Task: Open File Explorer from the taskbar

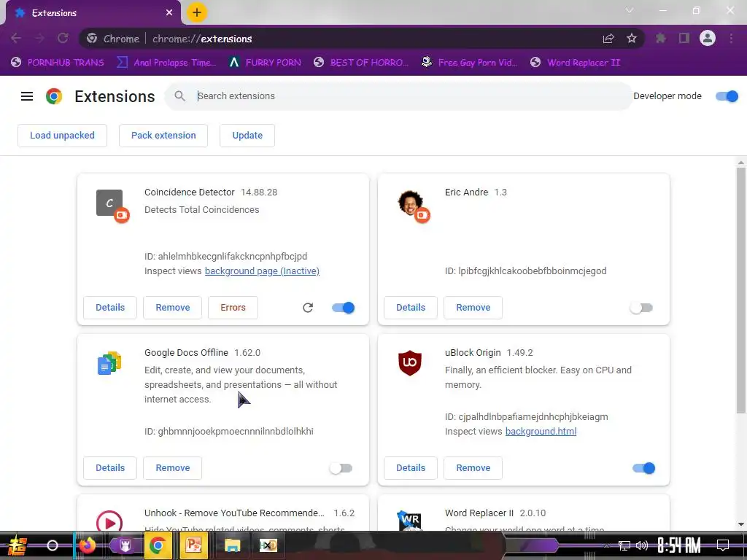Action: [232, 545]
